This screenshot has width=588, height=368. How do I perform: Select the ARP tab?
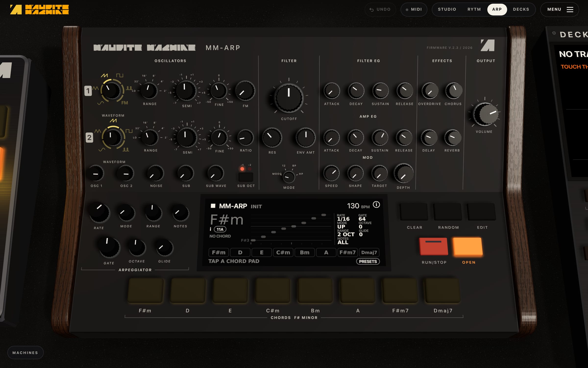click(497, 9)
